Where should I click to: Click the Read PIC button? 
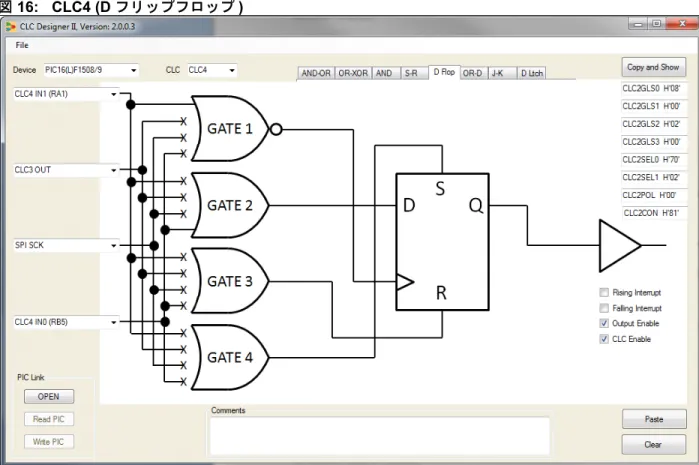tap(49, 419)
